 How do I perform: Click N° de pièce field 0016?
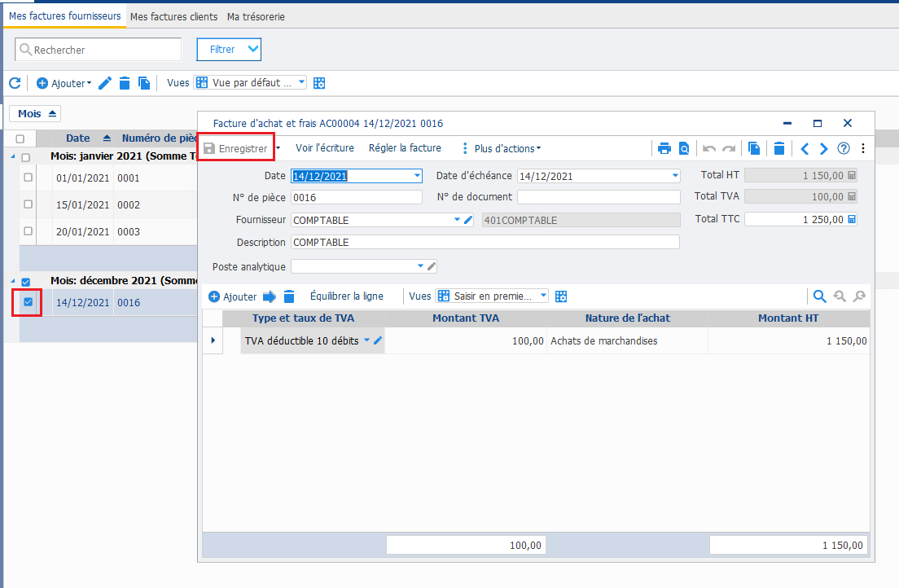coord(357,197)
